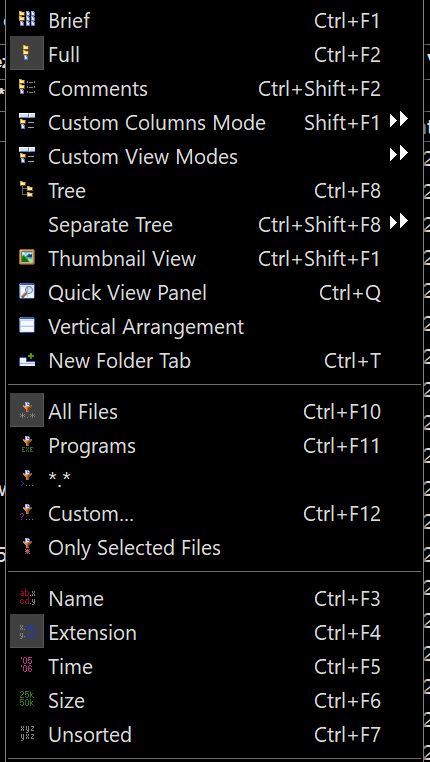Toggle the checked Full view mode
430x762 pixels.
click(x=215, y=54)
